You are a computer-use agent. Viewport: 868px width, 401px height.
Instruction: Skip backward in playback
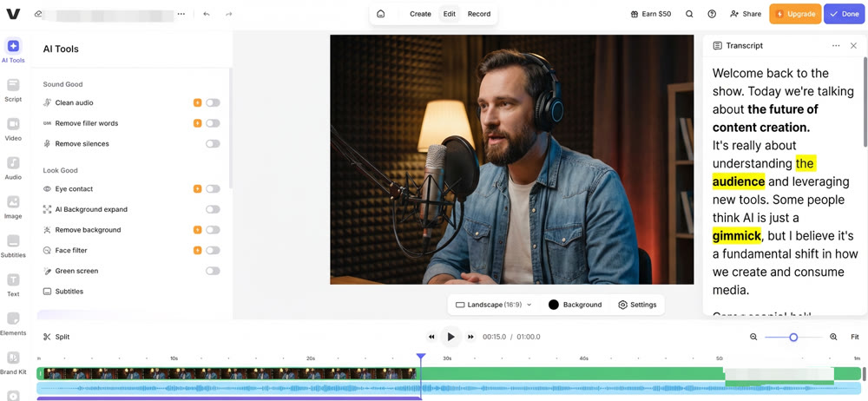431,337
